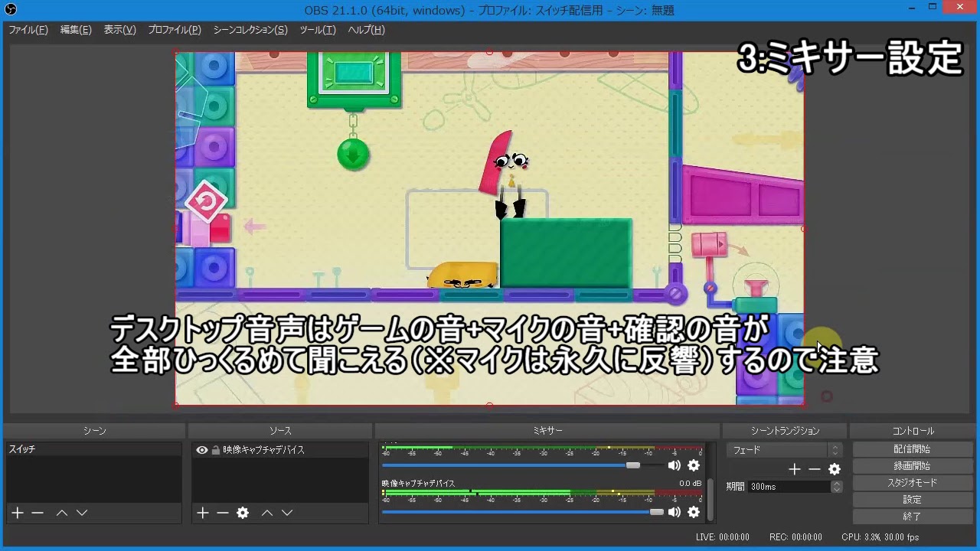The height and width of the screenshot is (551, 980).
Task: Open the シーンコレクション(S) menu
Action: click(x=250, y=30)
